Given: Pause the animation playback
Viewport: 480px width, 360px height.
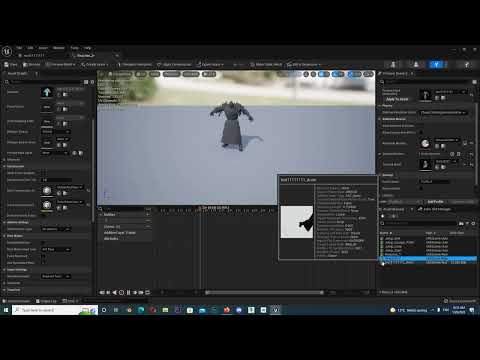Looking at the screenshot, I should (128, 293).
